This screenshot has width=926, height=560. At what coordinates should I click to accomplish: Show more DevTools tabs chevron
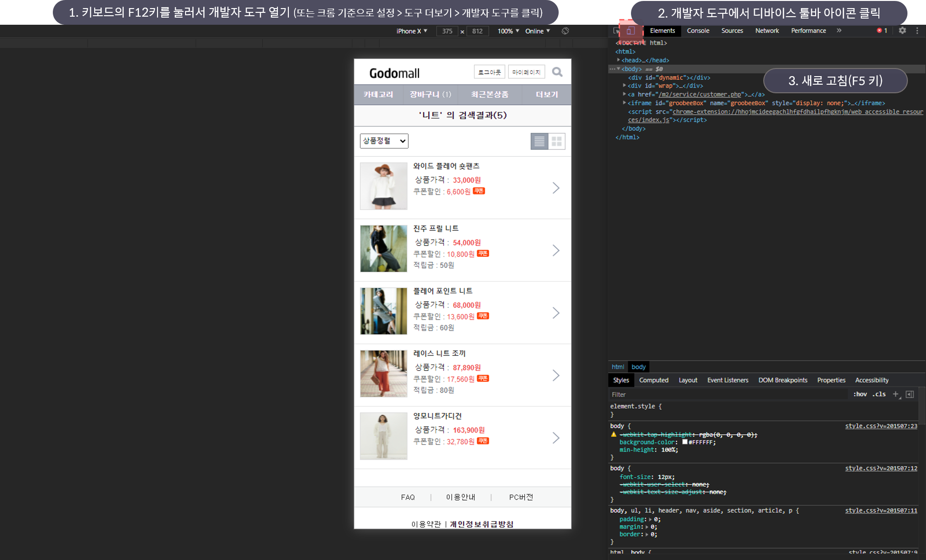(839, 30)
